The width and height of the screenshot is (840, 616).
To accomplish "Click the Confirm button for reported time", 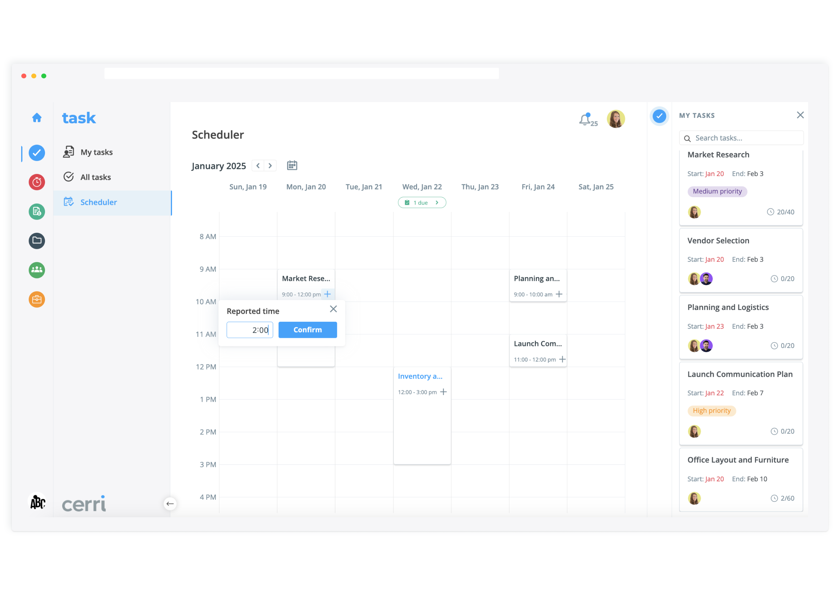I will pos(308,330).
